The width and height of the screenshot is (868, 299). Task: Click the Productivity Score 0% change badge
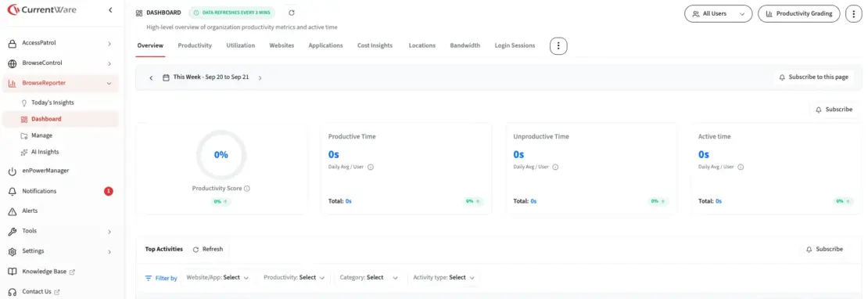pyautogui.click(x=221, y=201)
